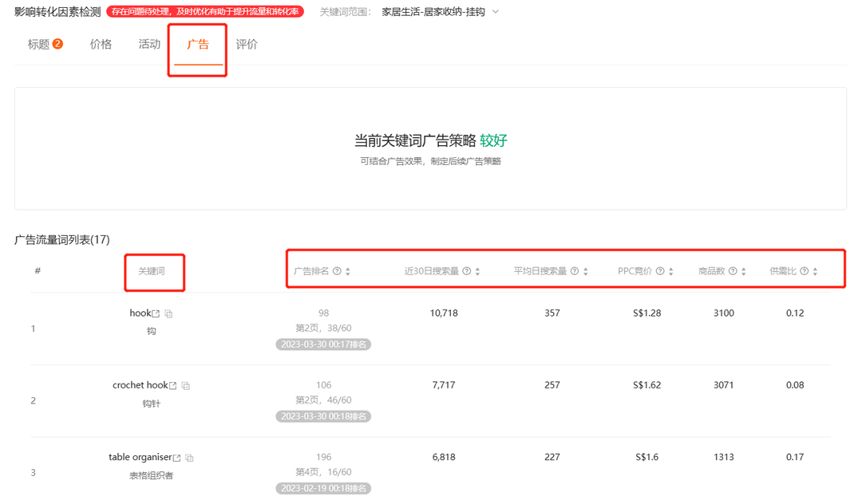Sort by 广告排名 column arrows
The height and width of the screenshot is (504, 862).
click(x=348, y=271)
